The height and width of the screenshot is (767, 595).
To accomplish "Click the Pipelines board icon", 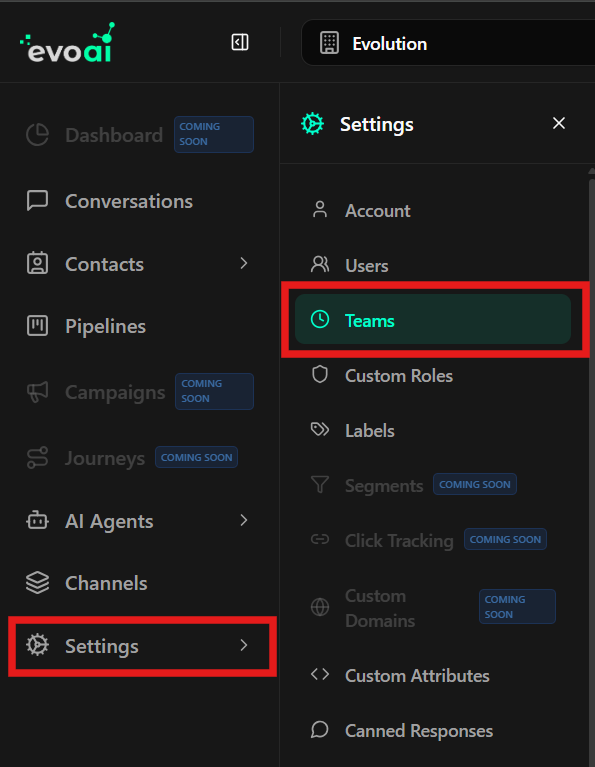I will [37, 326].
